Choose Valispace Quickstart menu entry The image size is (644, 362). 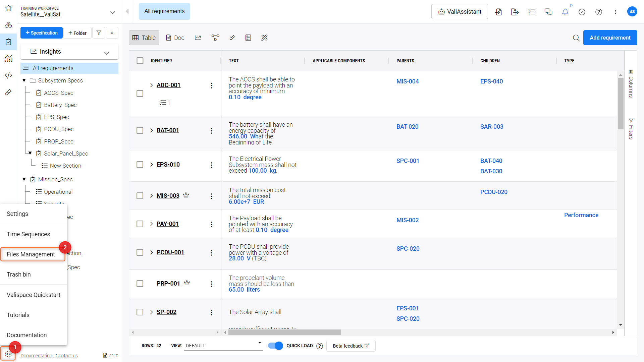click(34, 295)
